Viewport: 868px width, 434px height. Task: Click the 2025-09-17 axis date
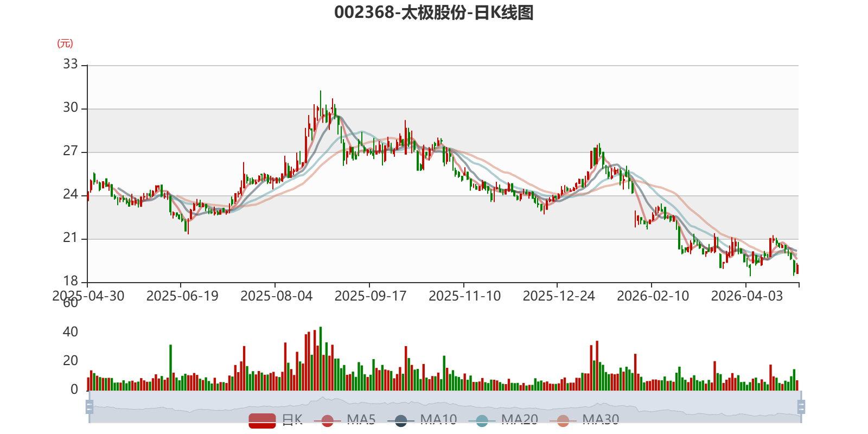(x=371, y=296)
